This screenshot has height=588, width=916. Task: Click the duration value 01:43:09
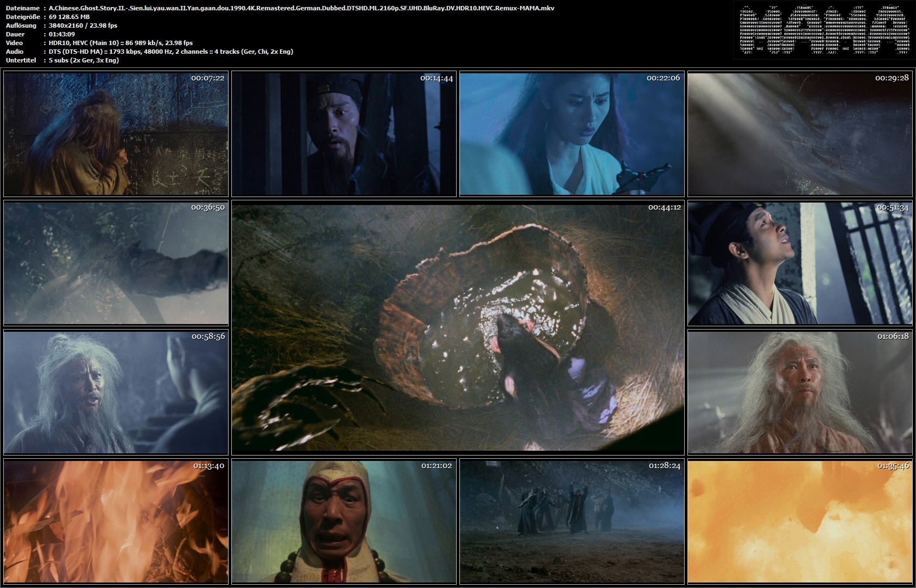(x=62, y=34)
